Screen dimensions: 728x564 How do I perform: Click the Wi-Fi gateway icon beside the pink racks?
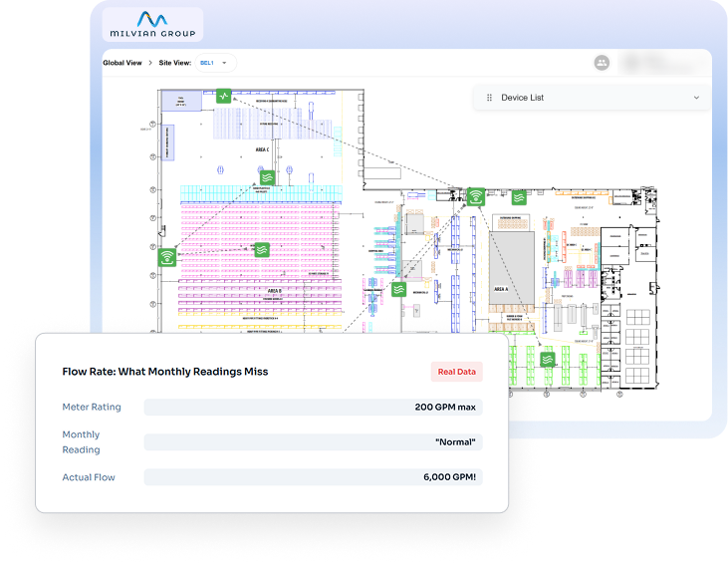pyautogui.click(x=166, y=257)
